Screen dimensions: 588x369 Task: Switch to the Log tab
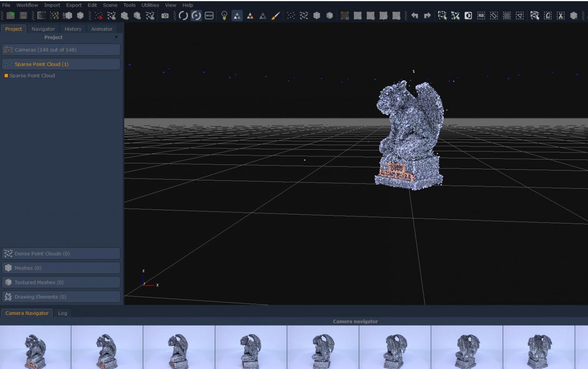(62, 313)
